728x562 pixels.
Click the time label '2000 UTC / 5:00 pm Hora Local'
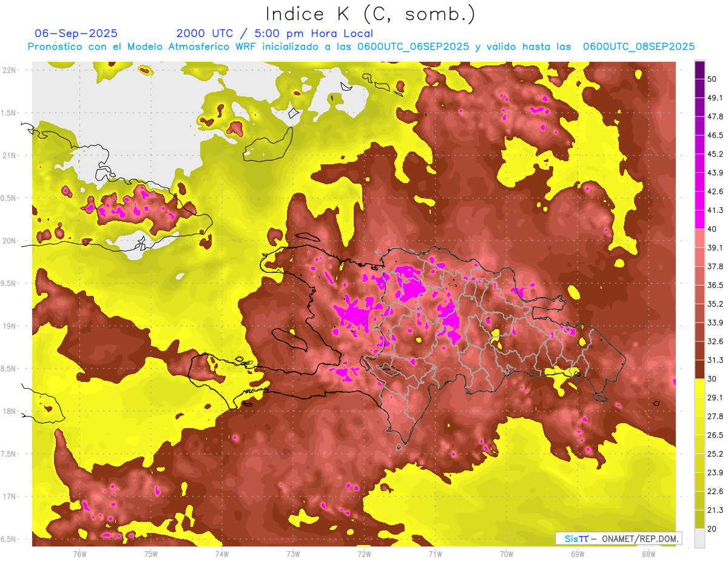pyautogui.click(x=274, y=33)
